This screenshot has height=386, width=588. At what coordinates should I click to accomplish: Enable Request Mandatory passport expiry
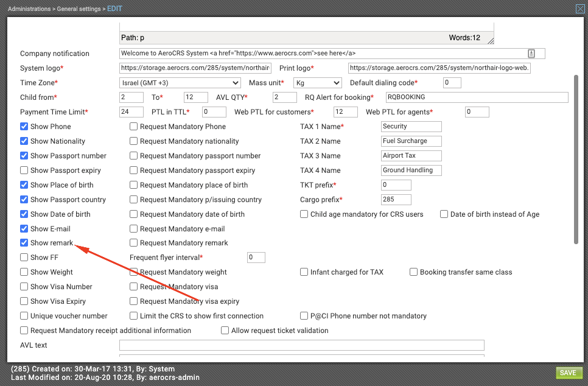pos(133,170)
